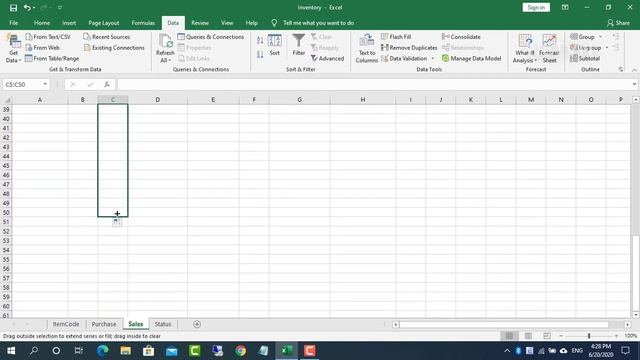
Task: Open Outline dialog launcher
Action: (x=621, y=69)
